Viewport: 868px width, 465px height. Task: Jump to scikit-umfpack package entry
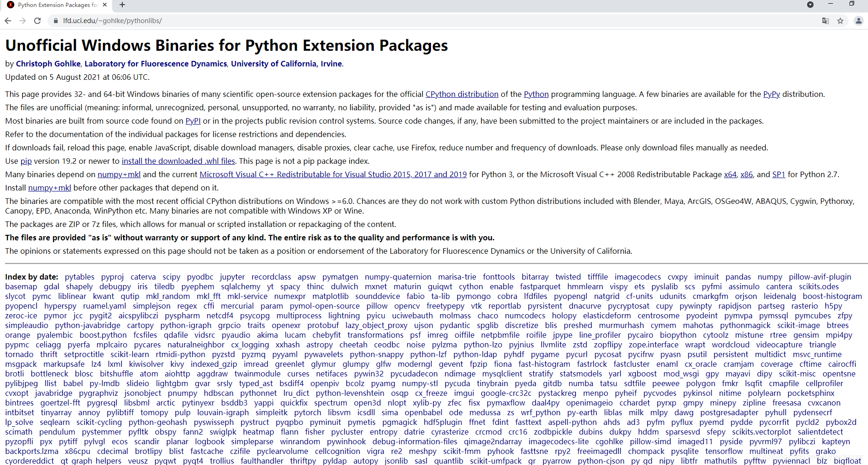(496, 461)
